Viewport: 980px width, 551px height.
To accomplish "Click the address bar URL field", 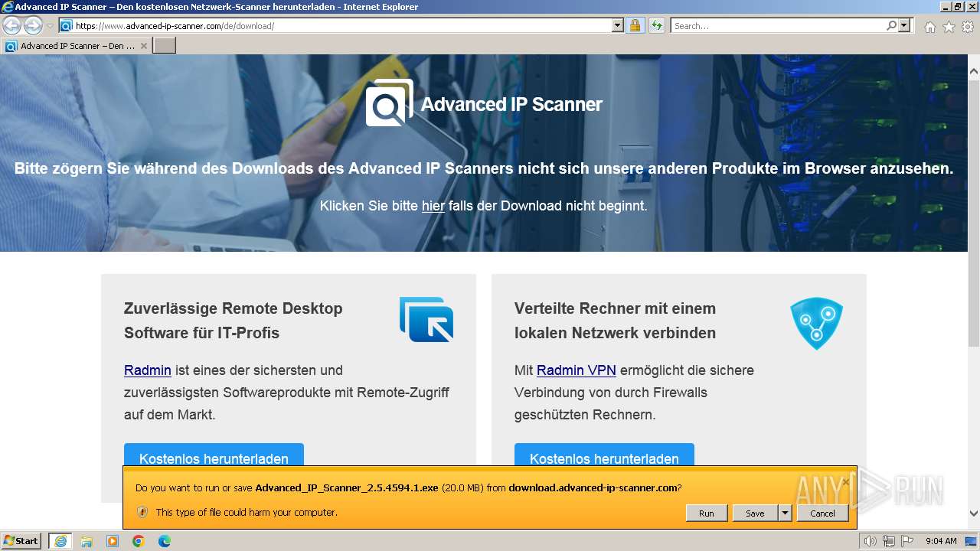I will [343, 26].
